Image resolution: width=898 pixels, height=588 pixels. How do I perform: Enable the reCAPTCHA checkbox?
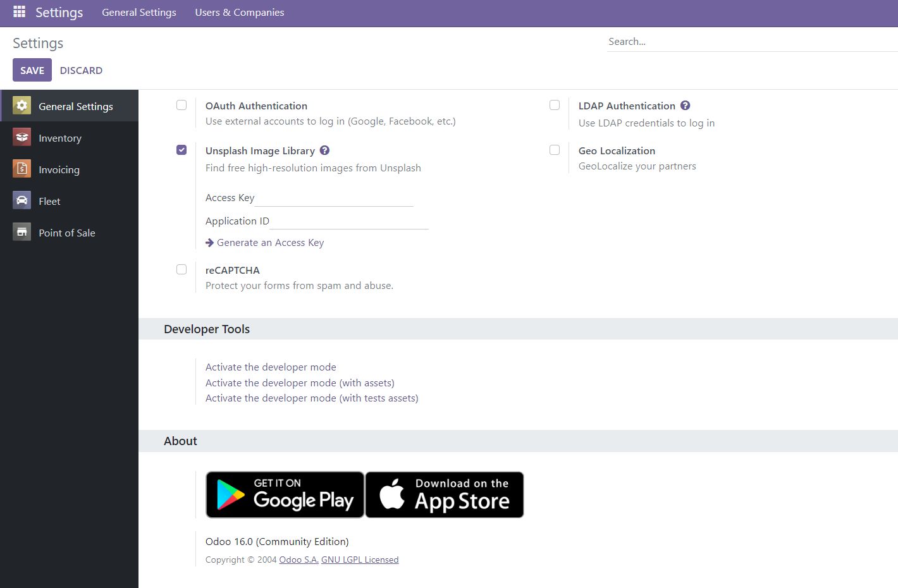[x=181, y=269]
